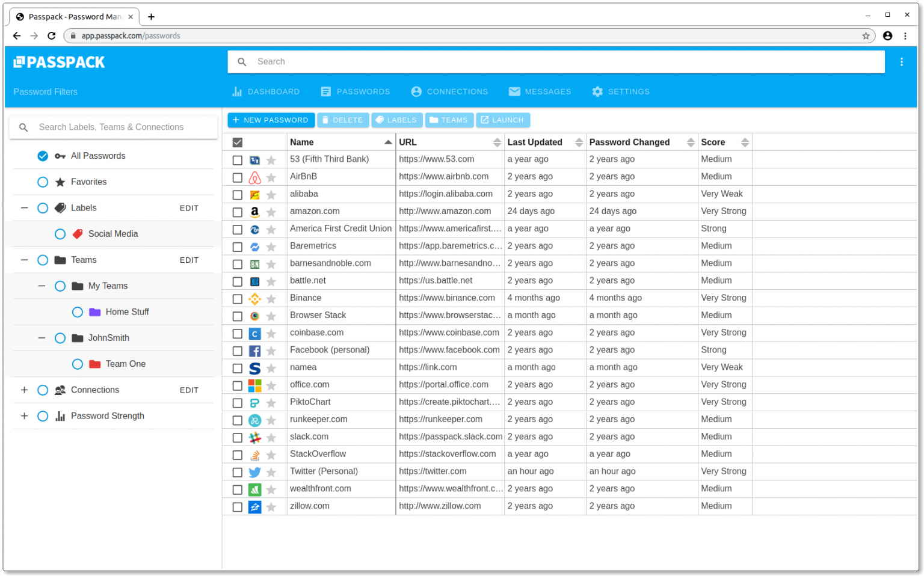This screenshot has height=576, width=924.
Task: Expand the Connections section
Action: (x=24, y=390)
